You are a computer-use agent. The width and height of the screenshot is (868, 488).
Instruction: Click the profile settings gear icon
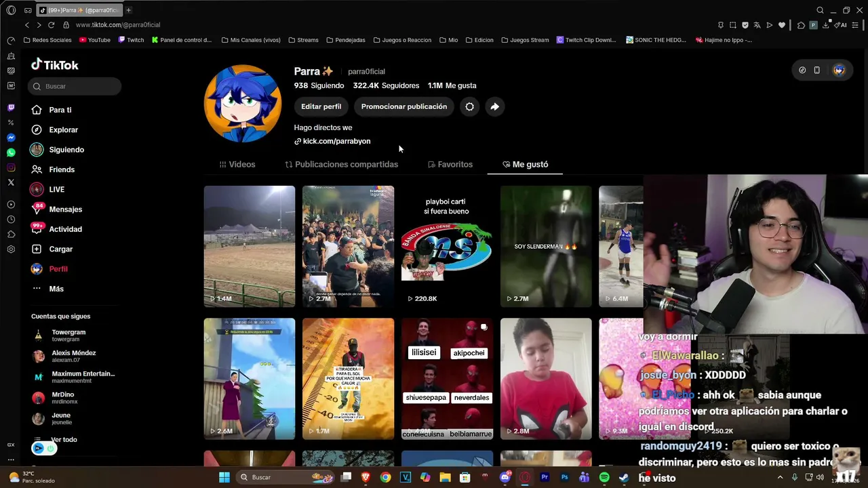click(x=469, y=106)
